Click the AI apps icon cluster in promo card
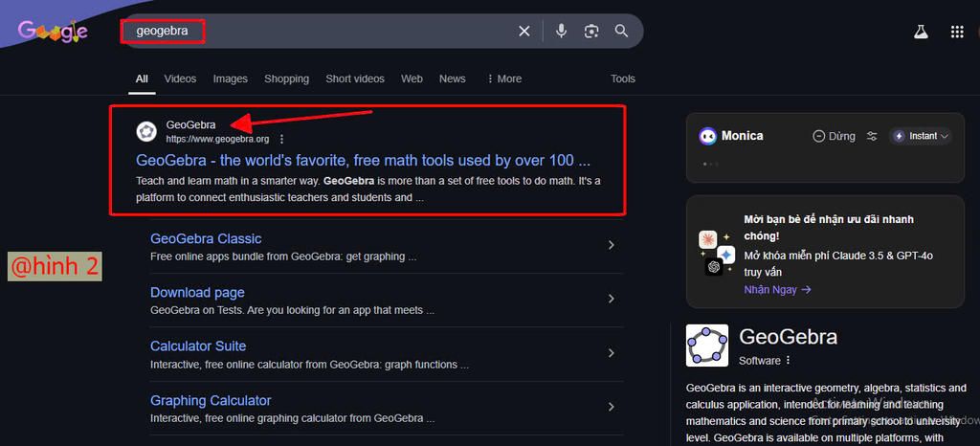This screenshot has width=980, height=446. (x=715, y=252)
